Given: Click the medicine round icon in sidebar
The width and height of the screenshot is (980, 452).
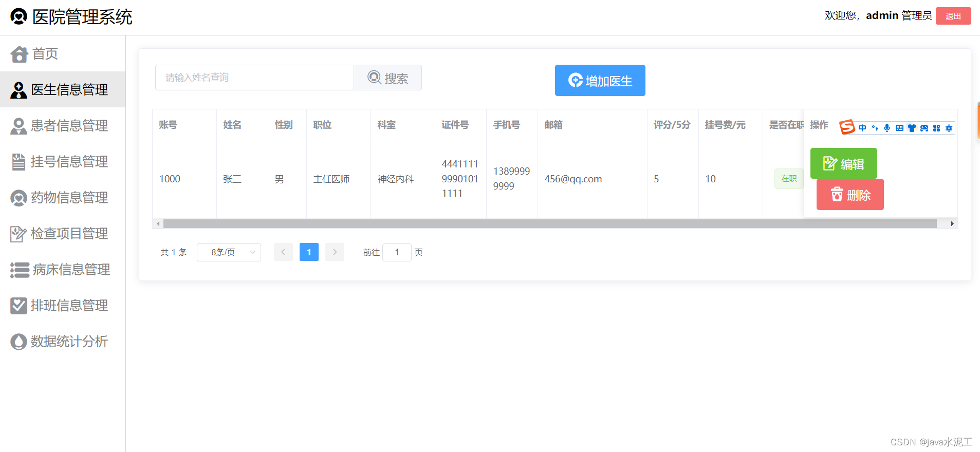Looking at the screenshot, I should [19, 198].
